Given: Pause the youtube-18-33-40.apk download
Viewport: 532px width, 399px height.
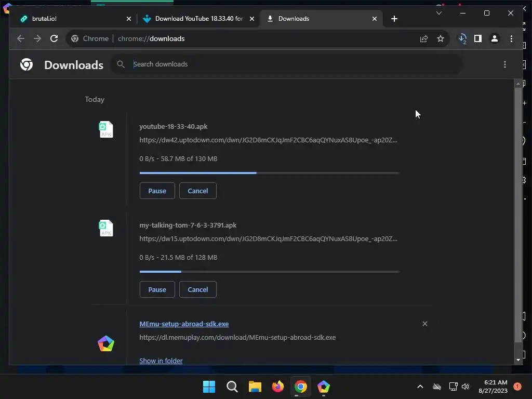Looking at the screenshot, I should click(157, 191).
